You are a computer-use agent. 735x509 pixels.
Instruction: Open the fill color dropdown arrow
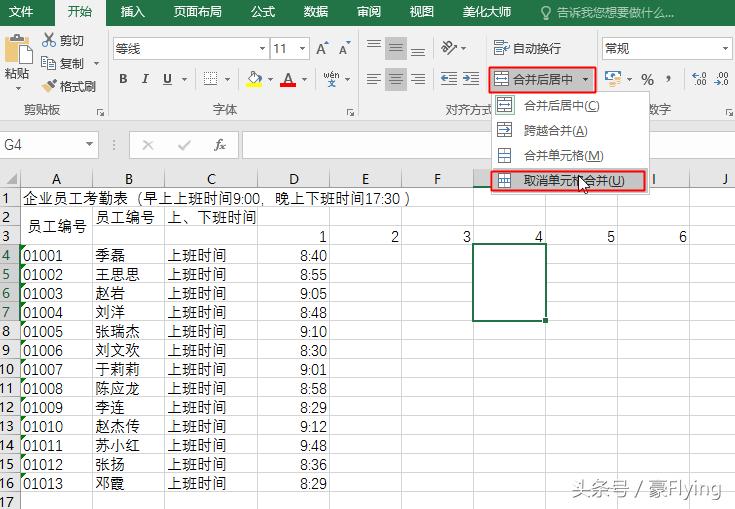click(270, 79)
